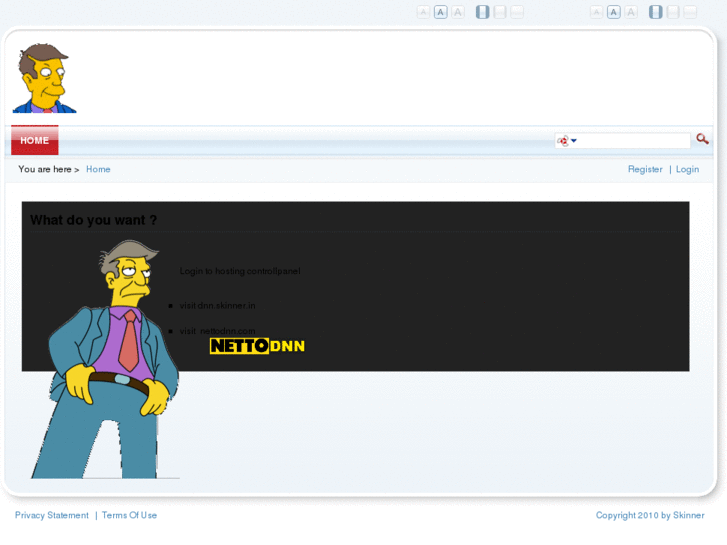
Task: Open the Terms Of Use link
Action: [129, 515]
